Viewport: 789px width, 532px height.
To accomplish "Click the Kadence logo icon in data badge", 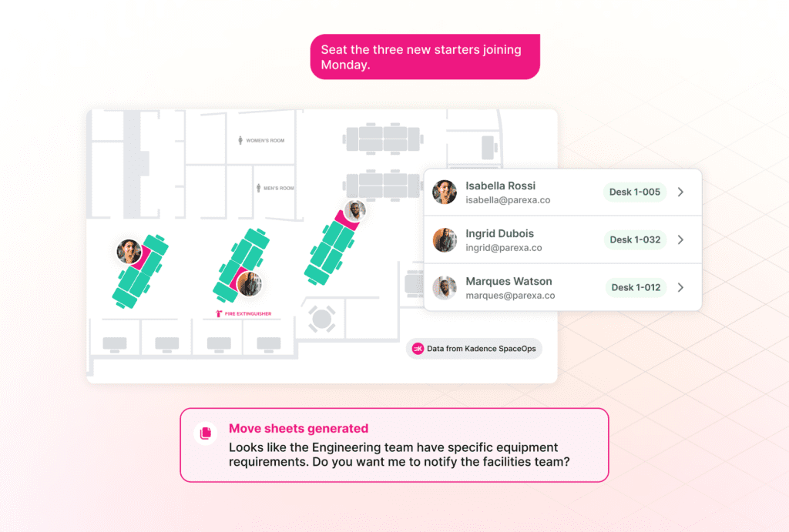I will [418, 349].
